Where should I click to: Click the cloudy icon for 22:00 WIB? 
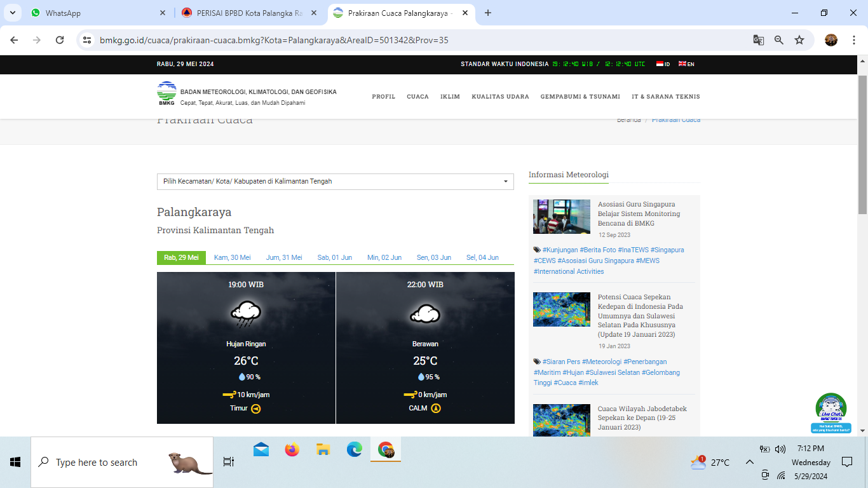(x=425, y=313)
